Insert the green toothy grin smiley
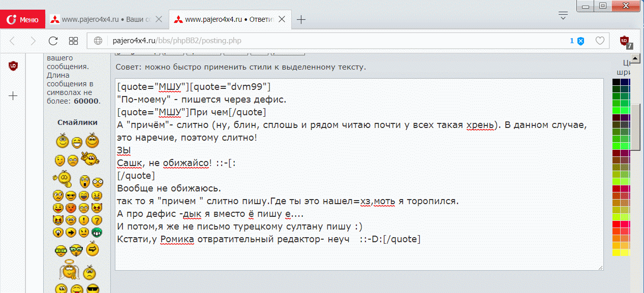The width and height of the screenshot is (644, 293). (x=97, y=232)
